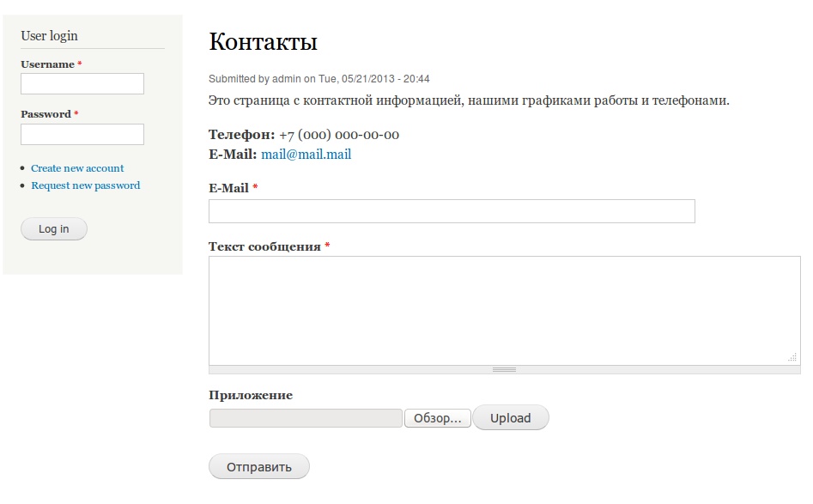Click the User login block title
The image size is (813, 504).
click(49, 35)
